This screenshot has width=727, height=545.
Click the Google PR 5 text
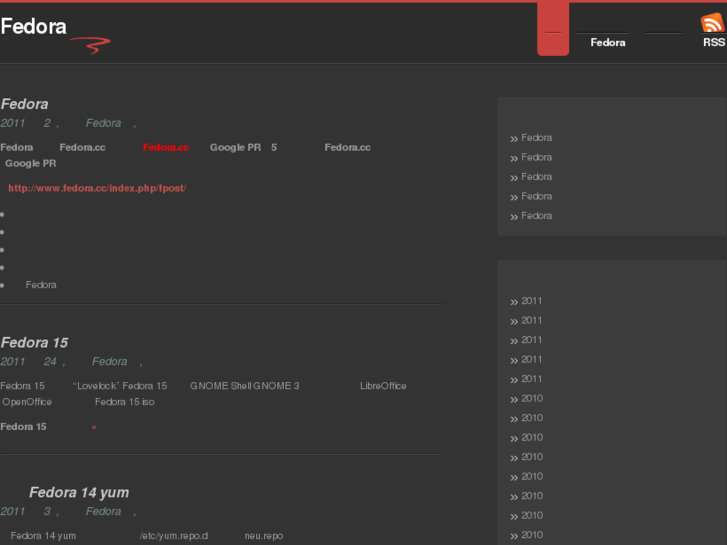[243, 147]
